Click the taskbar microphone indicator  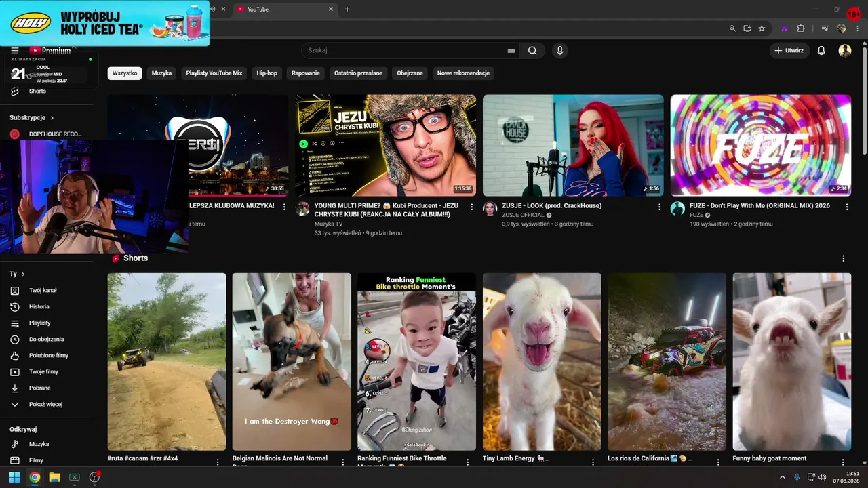point(797,477)
